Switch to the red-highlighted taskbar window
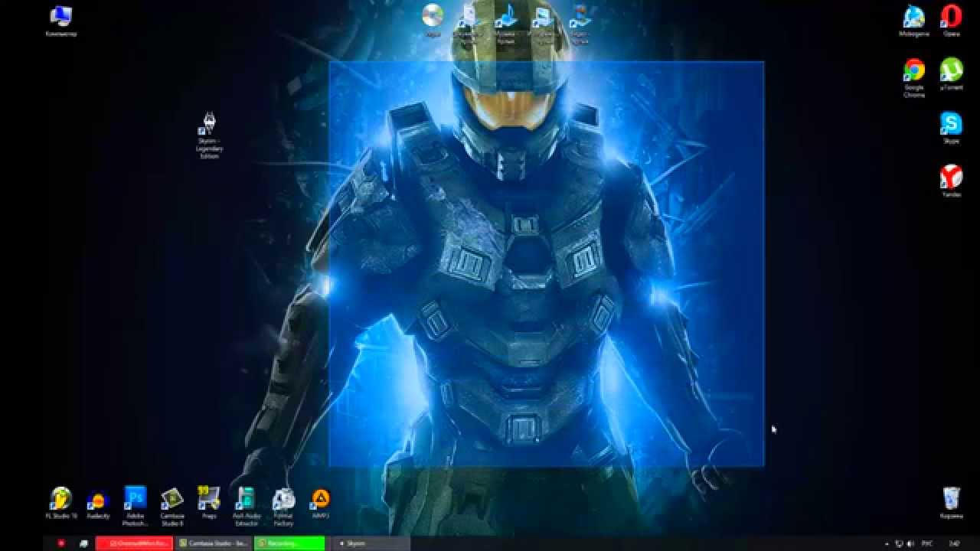Screen dimensions: 980x551 tap(134, 543)
